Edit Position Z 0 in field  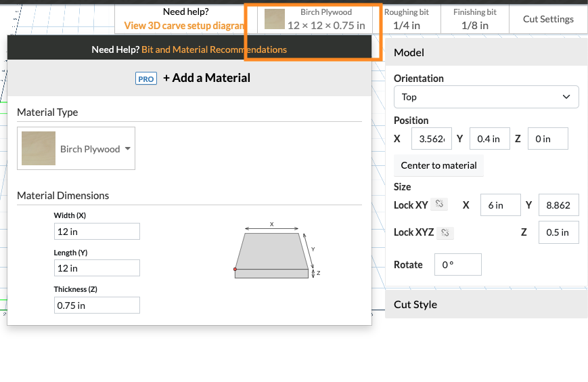[547, 138]
